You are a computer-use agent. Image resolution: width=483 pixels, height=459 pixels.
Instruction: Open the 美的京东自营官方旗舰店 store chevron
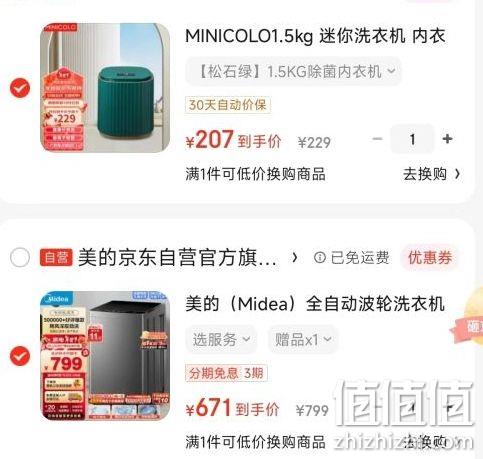[294, 257]
